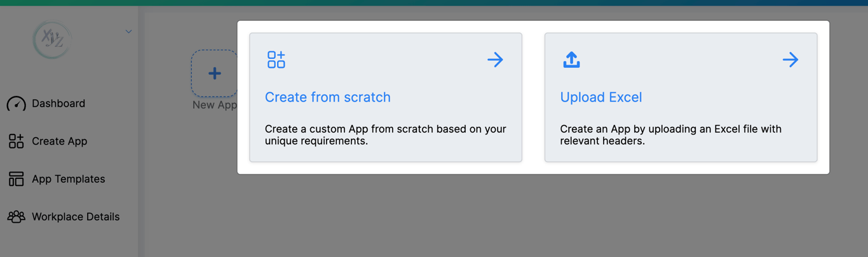Click the Upload Excel upload icon
868x257 pixels.
(571, 60)
